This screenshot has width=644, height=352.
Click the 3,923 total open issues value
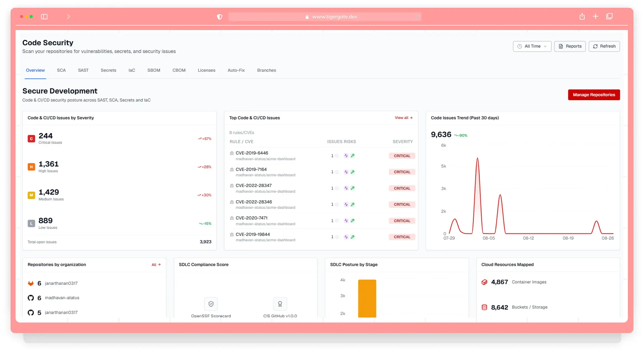[x=205, y=242]
